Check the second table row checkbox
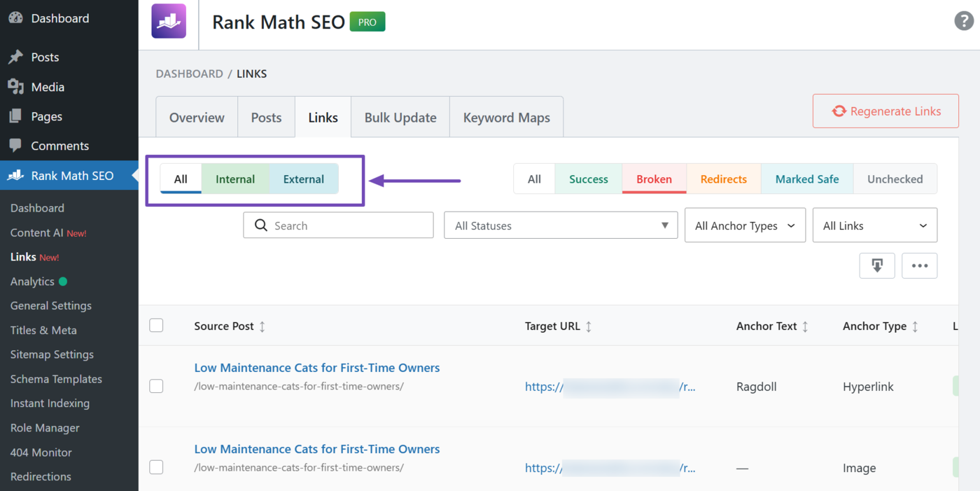 (x=157, y=467)
